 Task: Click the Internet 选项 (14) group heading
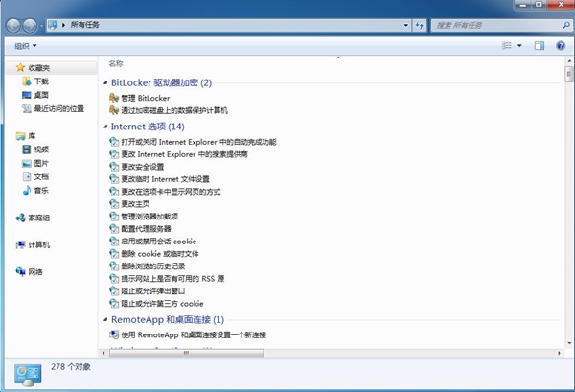coord(148,127)
